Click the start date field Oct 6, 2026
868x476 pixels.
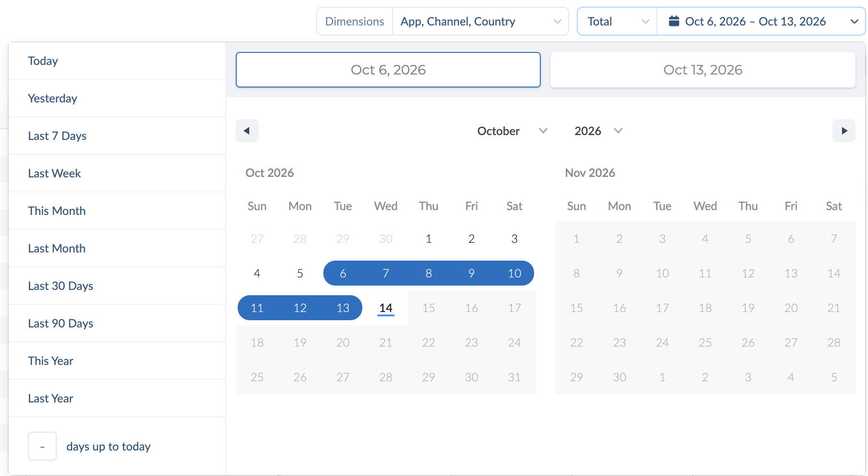tap(388, 70)
